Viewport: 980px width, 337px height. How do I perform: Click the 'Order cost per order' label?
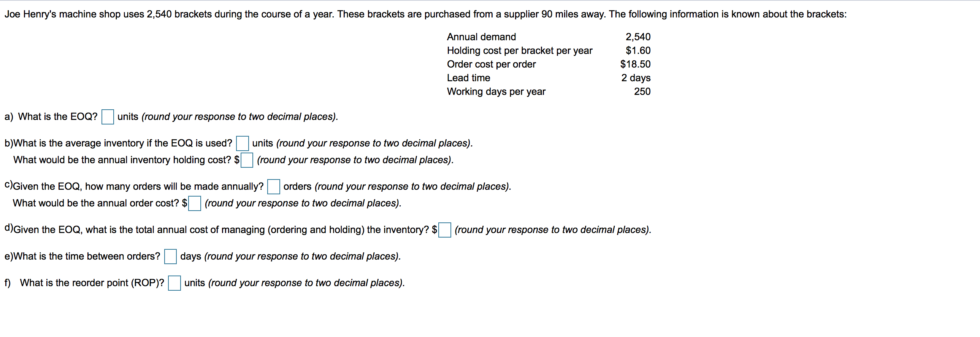(491, 64)
